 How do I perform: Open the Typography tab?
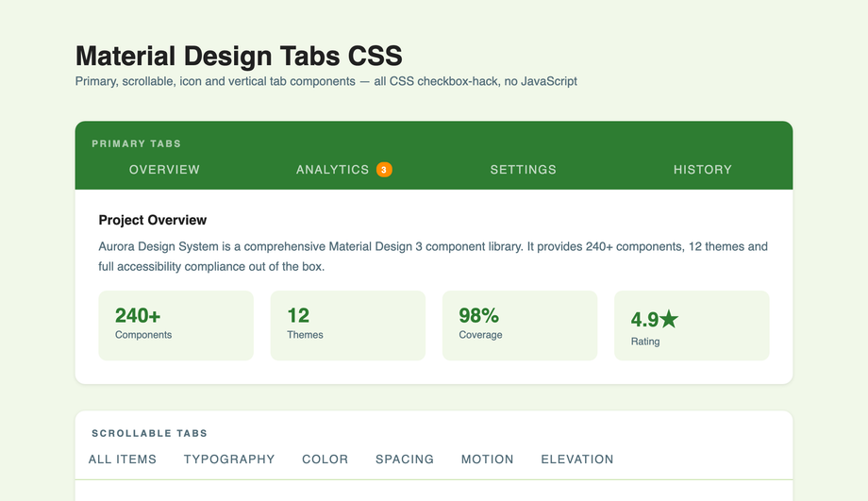coord(229,459)
